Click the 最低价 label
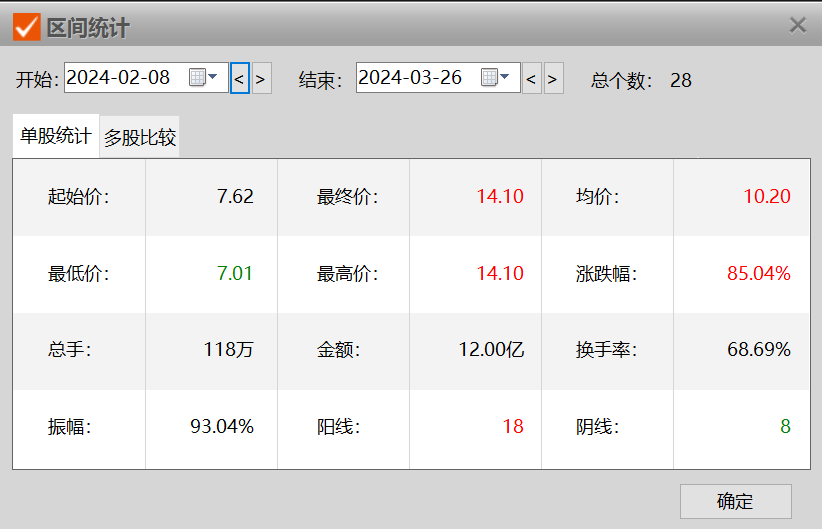822x529 pixels. pyautogui.click(x=79, y=274)
